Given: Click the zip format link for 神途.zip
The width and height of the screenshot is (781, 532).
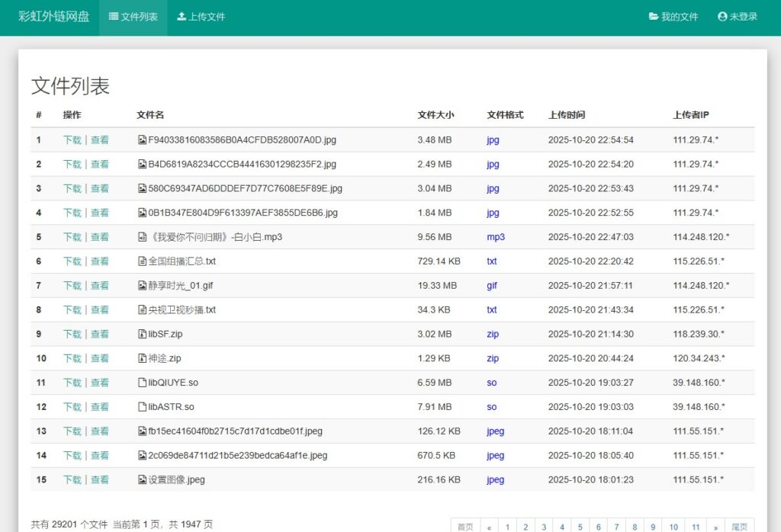Looking at the screenshot, I should tap(493, 358).
